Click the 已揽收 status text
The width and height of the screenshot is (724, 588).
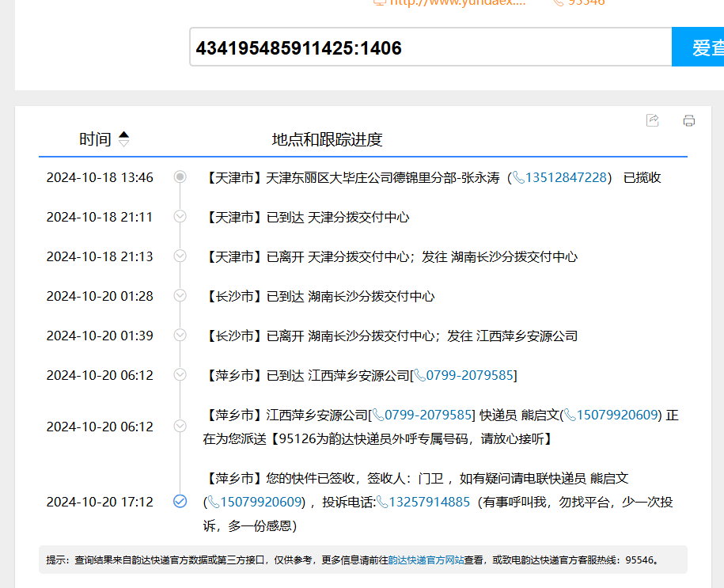(x=643, y=177)
